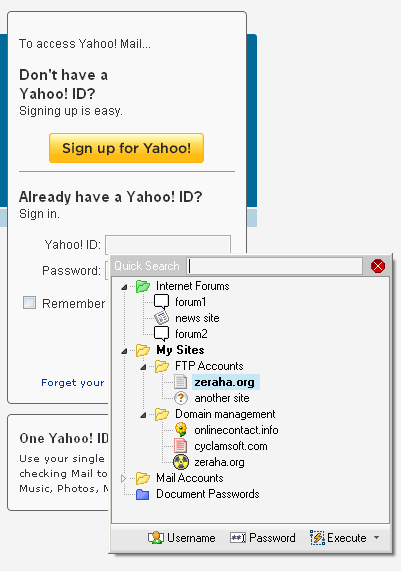Click the speech bubble icon next to forum1
The width and height of the screenshot is (401, 571).
pos(161,302)
